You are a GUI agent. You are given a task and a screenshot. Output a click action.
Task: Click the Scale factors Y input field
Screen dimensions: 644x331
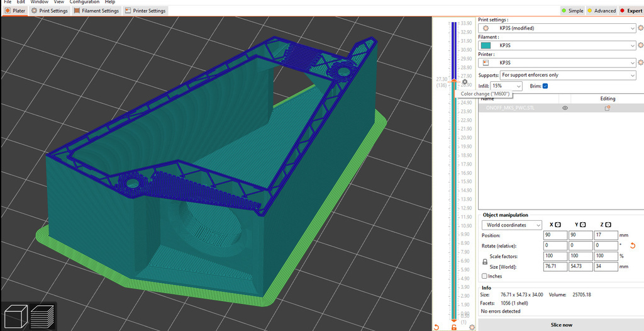[x=580, y=256]
